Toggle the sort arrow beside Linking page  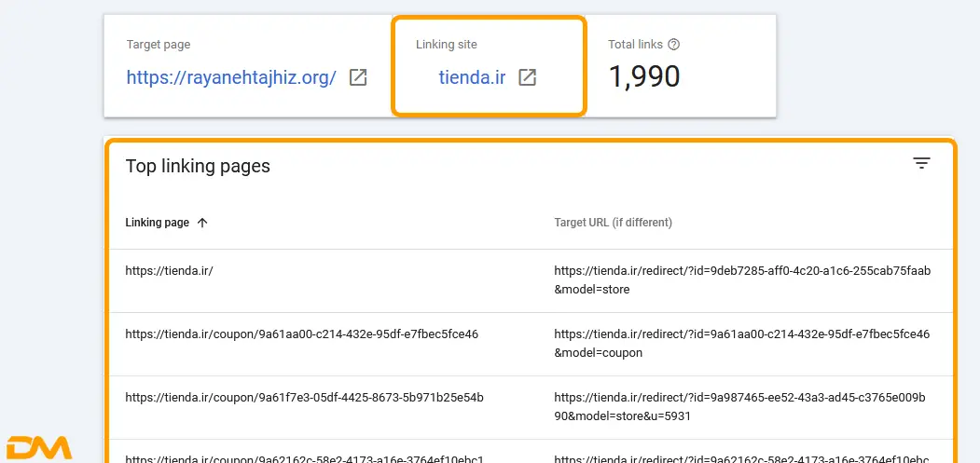[202, 223]
